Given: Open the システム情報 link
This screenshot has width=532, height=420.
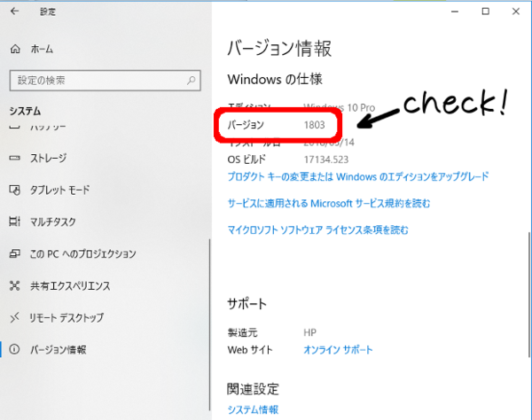Looking at the screenshot, I should click(x=253, y=409).
